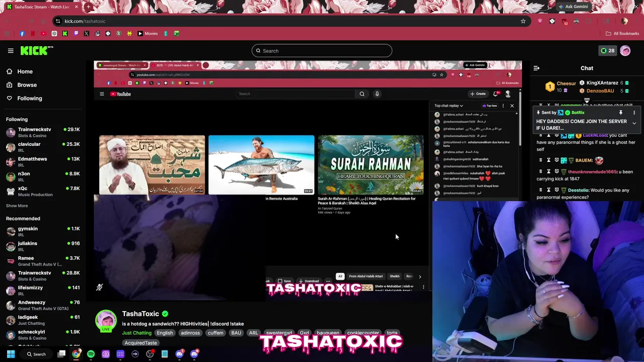Open the n3on followed channel
The height and width of the screenshot is (362, 644).
43,176
